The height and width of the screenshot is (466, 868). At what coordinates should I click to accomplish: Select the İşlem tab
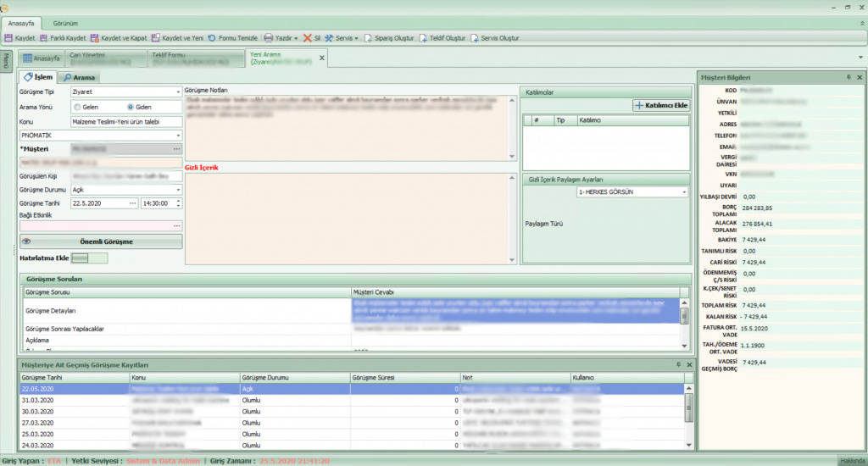[x=38, y=77]
